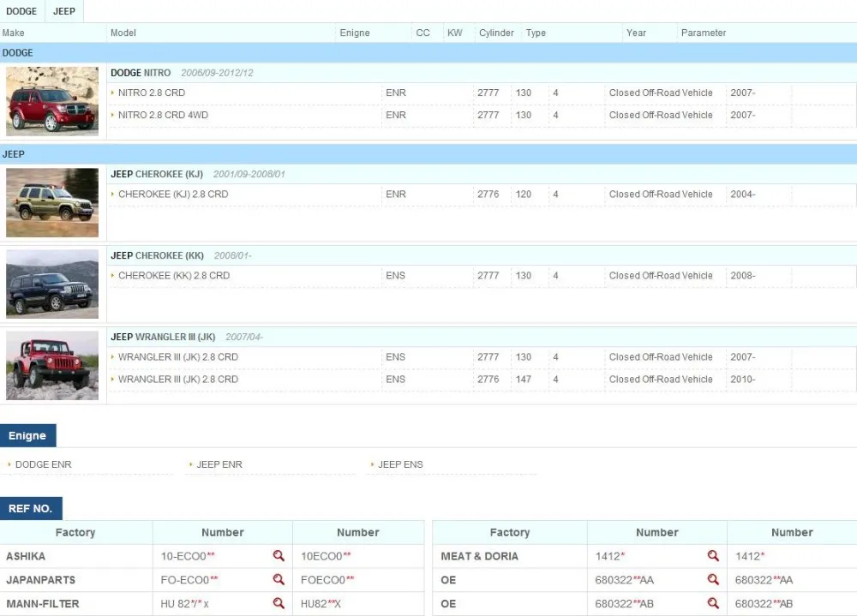Image resolution: width=857 pixels, height=616 pixels.
Task: Open the Jeep Cherokee (KJ) thumbnail image
Action: coord(52,202)
